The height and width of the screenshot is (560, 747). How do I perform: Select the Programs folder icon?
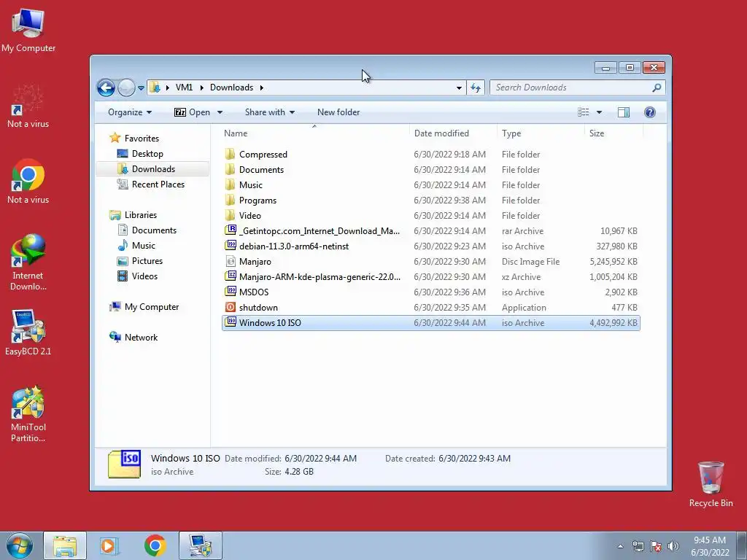point(230,200)
